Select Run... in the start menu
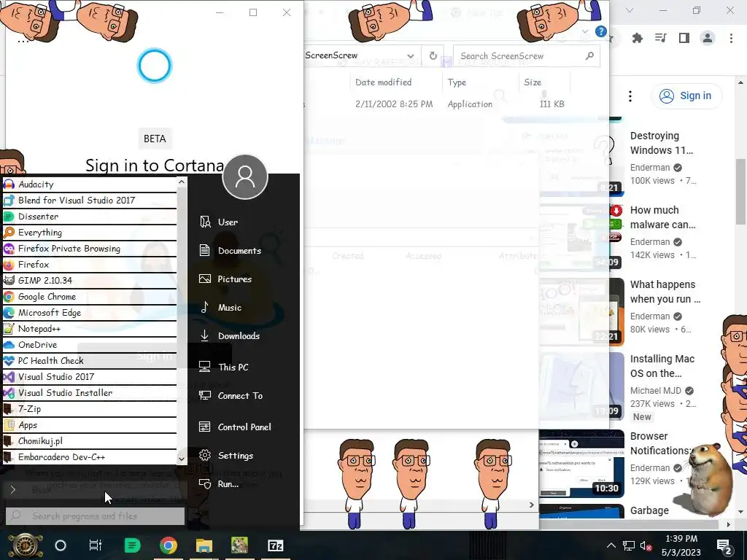This screenshot has height=560, width=747. (x=219, y=484)
